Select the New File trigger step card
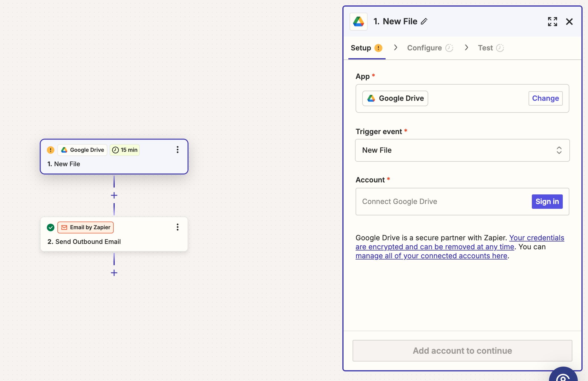The height and width of the screenshot is (381, 588). point(114,157)
